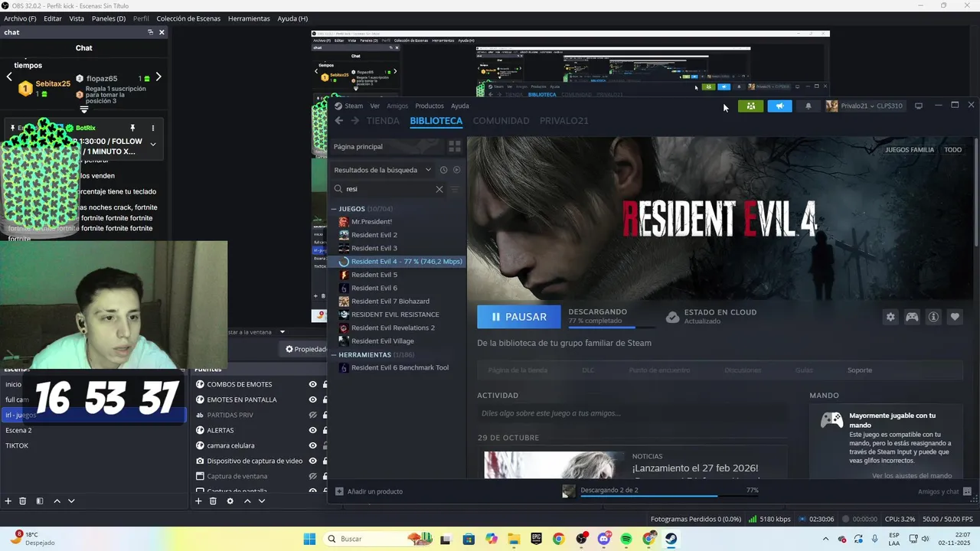Click the search field containing resi
The height and width of the screenshot is (551, 980).
tap(387, 189)
